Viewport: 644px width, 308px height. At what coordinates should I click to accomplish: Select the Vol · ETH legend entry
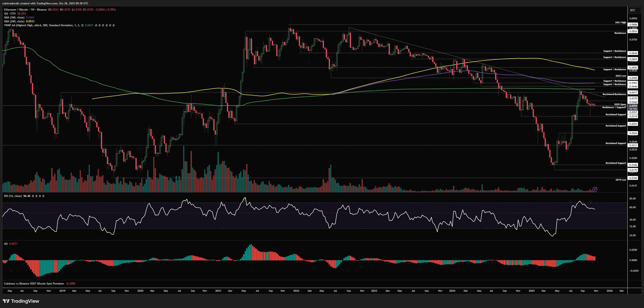click(10, 14)
